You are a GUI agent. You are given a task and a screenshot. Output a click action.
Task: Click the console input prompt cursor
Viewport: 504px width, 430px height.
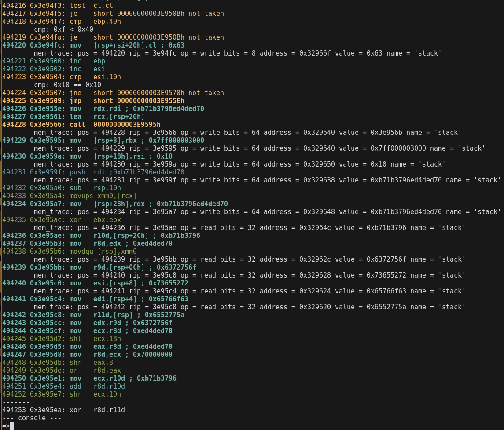click(x=12, y=426)
